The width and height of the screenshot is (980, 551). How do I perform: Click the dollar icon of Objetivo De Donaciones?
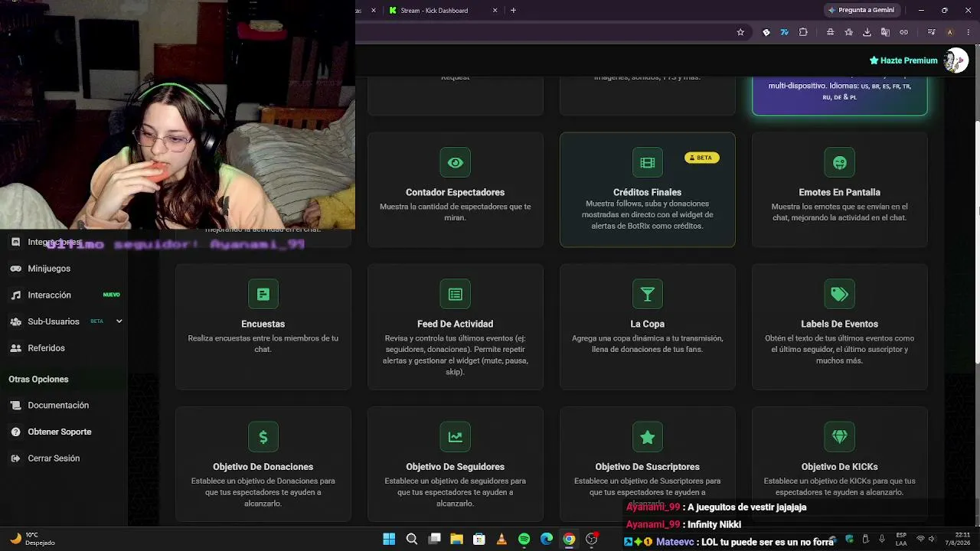click(263, 437)
